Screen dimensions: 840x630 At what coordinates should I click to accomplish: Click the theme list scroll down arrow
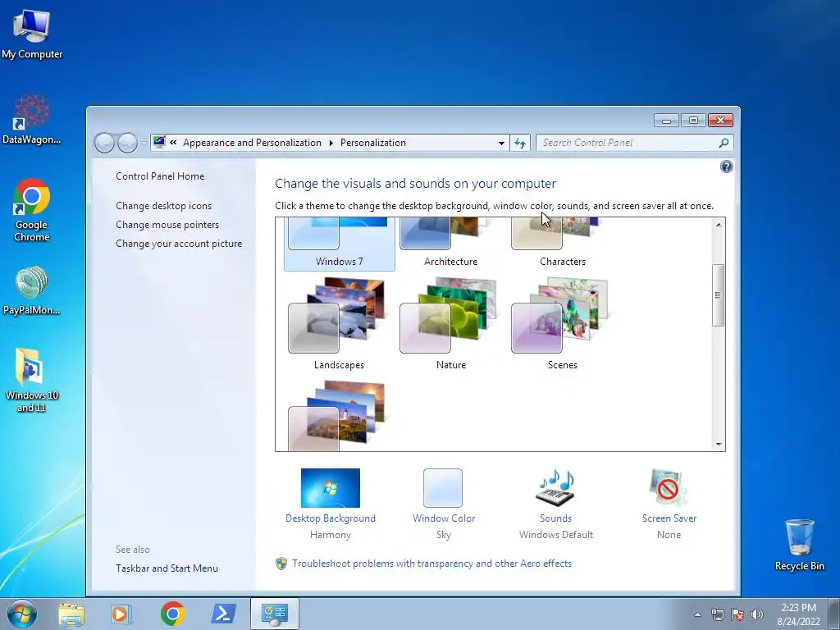tap(719, 444)
